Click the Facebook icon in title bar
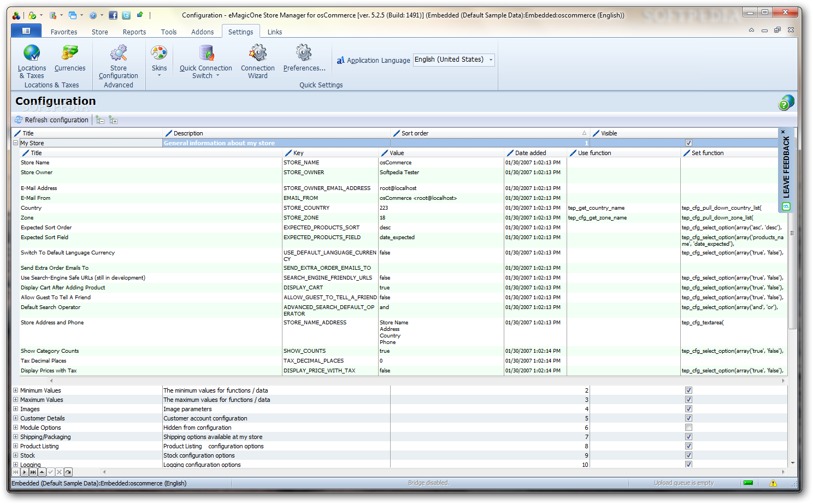The width and height of the screenshot is (813, 504). point(113,15)
